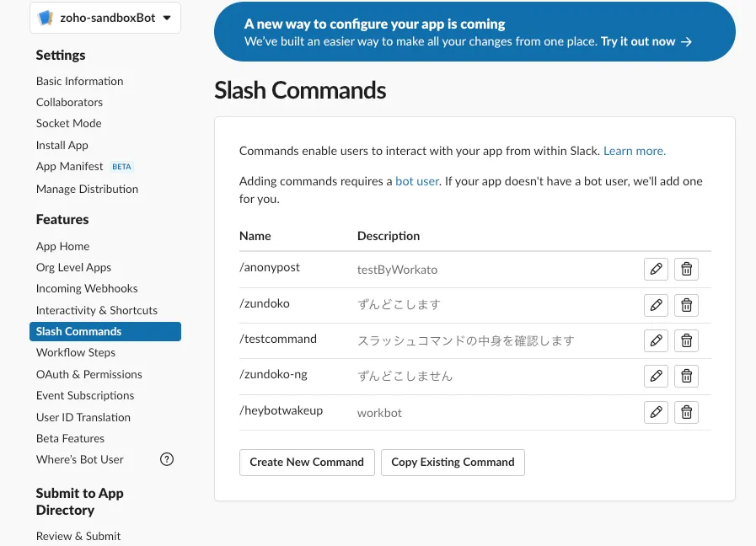Open the App Manifest page
The width and height of the screenshot is (756, 546).
click(x=70, y=167)
